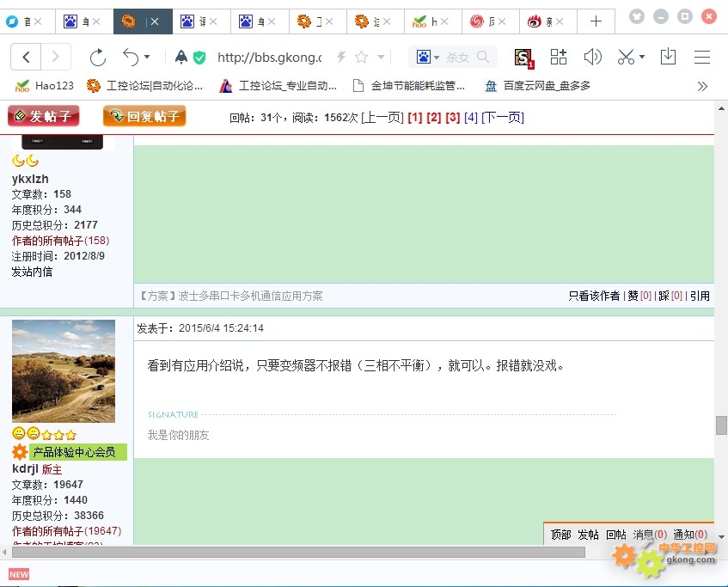Click 回帖 in the floating bar
728x587 pixels.
(x=615, y=535)
